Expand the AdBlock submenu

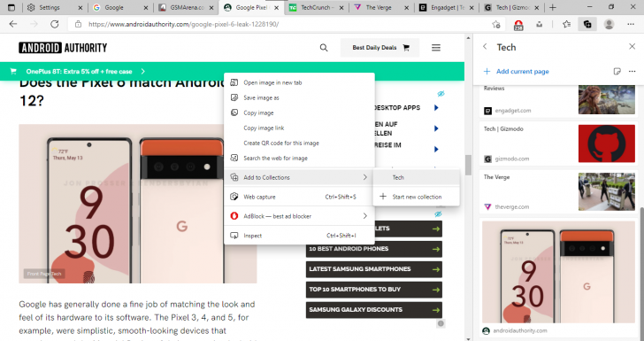pyautogui.click(x=299, y=216)
